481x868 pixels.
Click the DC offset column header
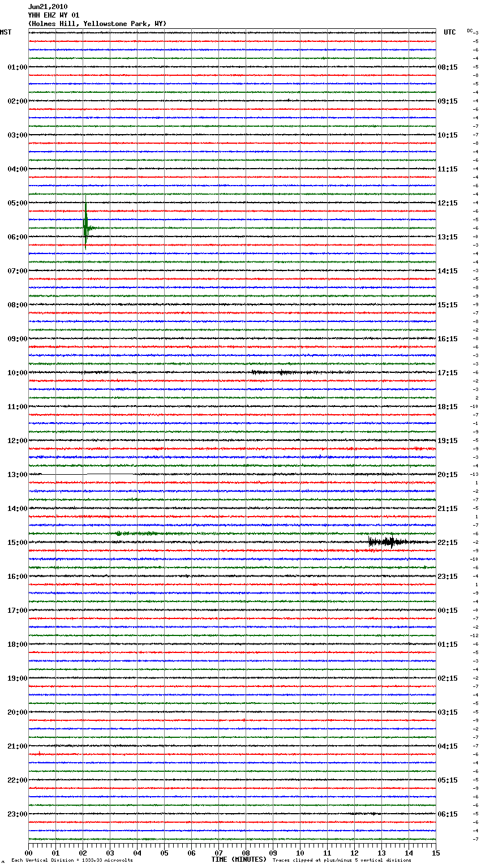tap(470, 31)
